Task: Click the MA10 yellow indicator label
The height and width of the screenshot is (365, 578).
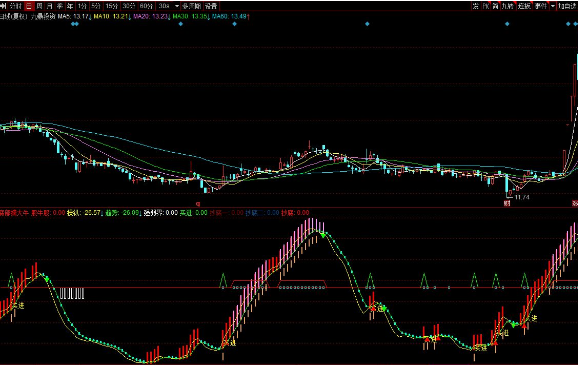Action: (101, 17)
